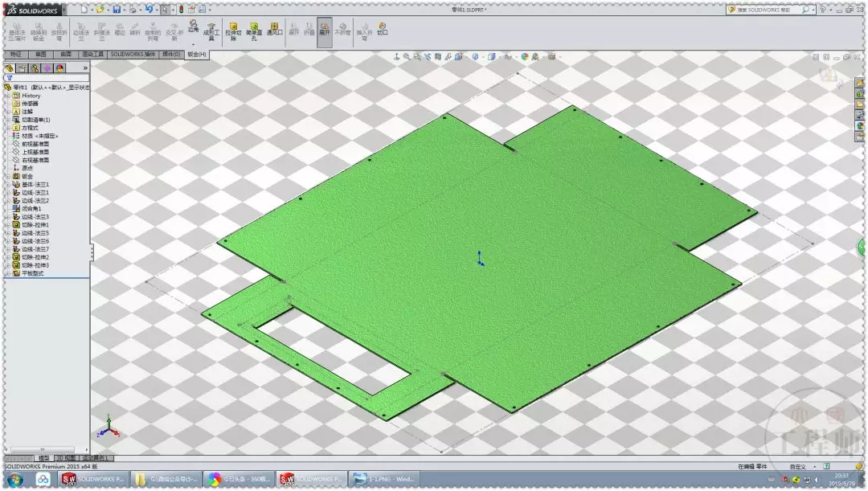Click the tree filter funnel field
Image resolution: width=868 pixels, height=491 pixels.
click(x=47, y=78)
